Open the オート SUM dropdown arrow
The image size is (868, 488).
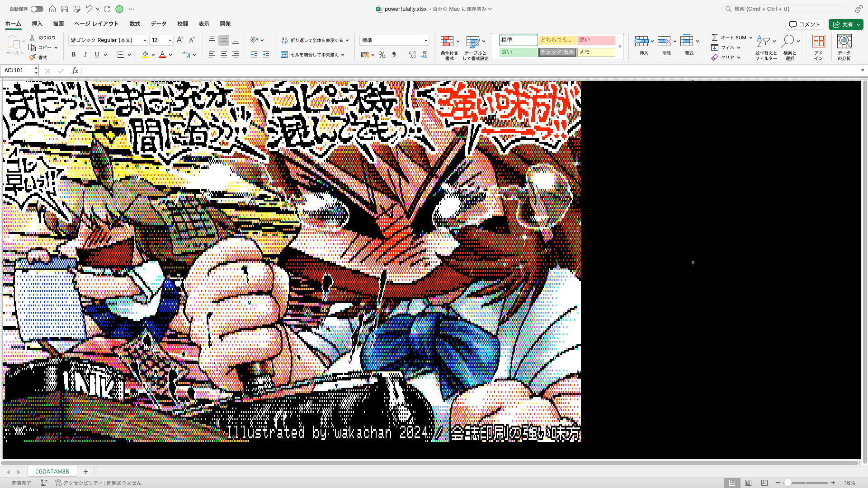pyautogui.click(x=751, y=38)
